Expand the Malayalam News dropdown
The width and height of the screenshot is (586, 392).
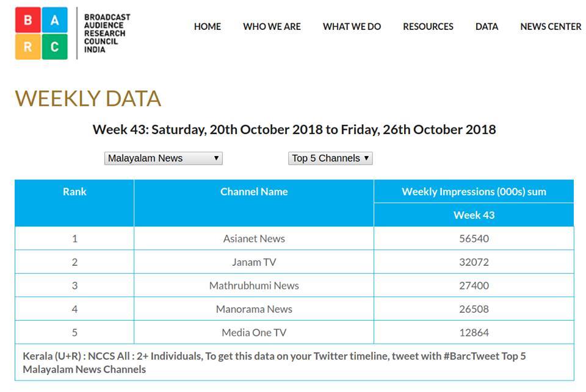(x=163, y=159)
